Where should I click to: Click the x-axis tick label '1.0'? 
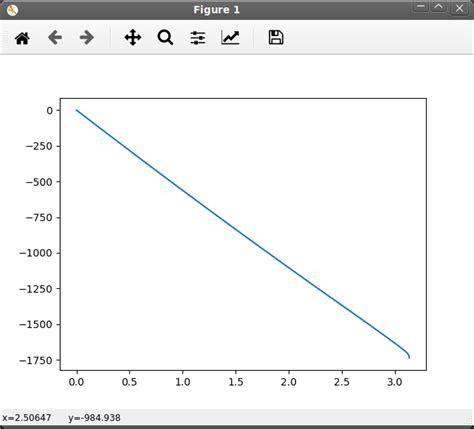click(183, 382)
